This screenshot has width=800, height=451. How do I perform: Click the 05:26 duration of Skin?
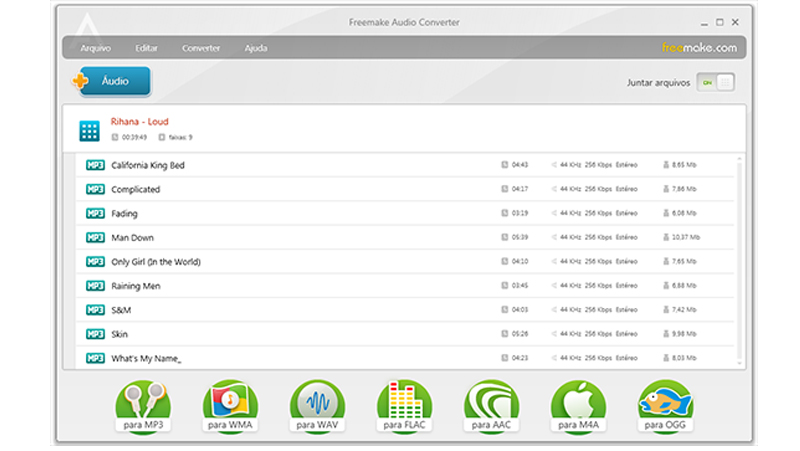(520, 334)
